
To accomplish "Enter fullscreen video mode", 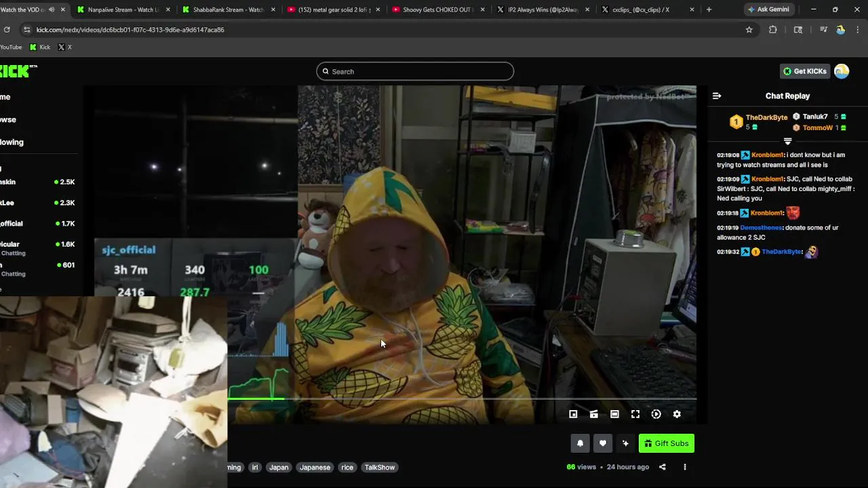I will click(x=635, y=414).
